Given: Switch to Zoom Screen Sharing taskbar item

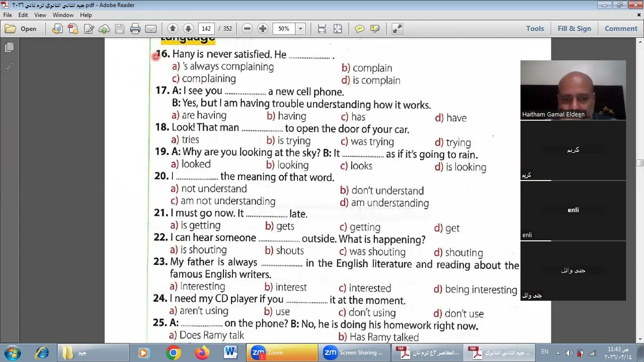Looking at the screenshot, I should coord(354,352).
